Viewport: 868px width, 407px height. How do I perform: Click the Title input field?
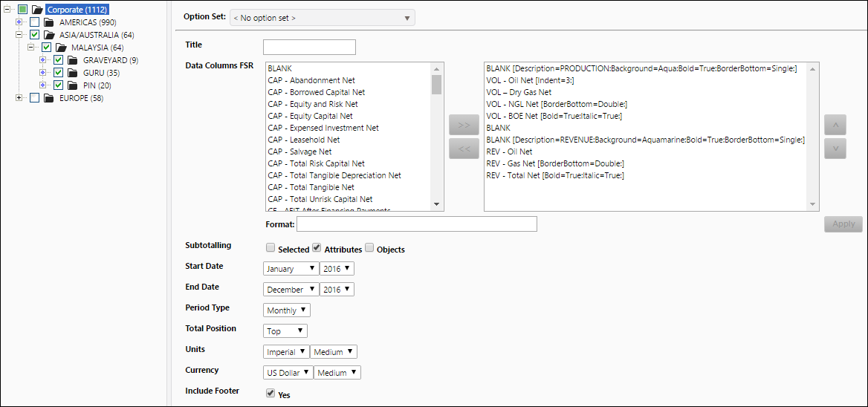coord(309,47)
